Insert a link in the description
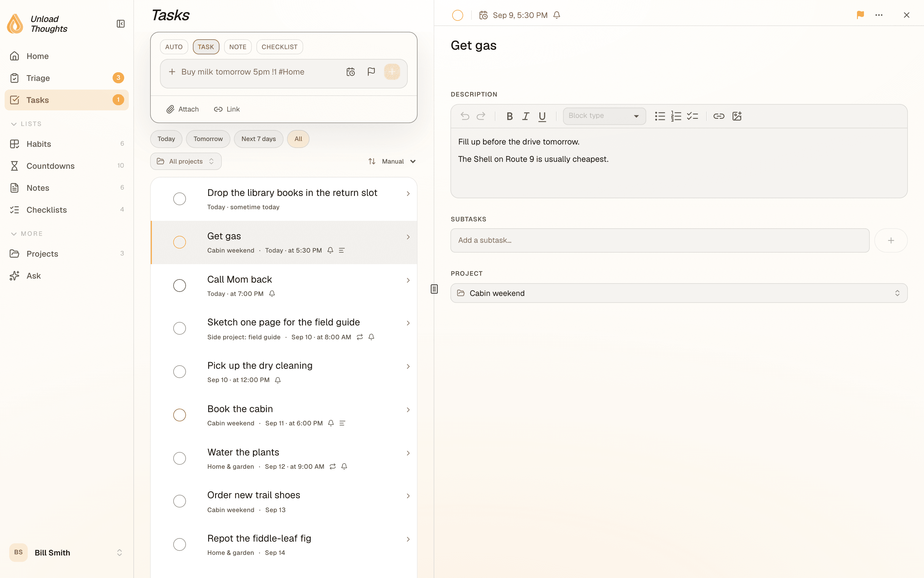 click(x=719, y=116)
